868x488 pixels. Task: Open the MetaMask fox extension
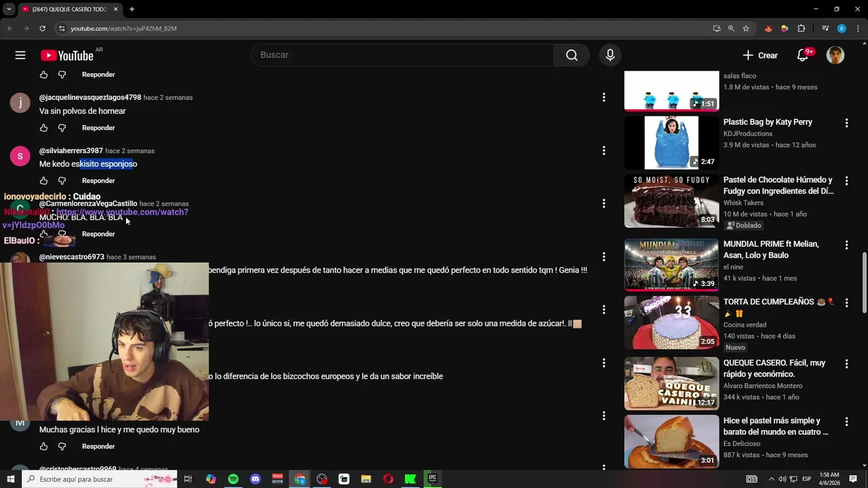point(768,28)
